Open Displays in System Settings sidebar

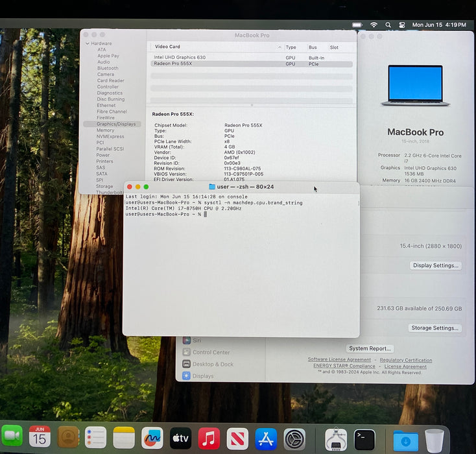198,376
